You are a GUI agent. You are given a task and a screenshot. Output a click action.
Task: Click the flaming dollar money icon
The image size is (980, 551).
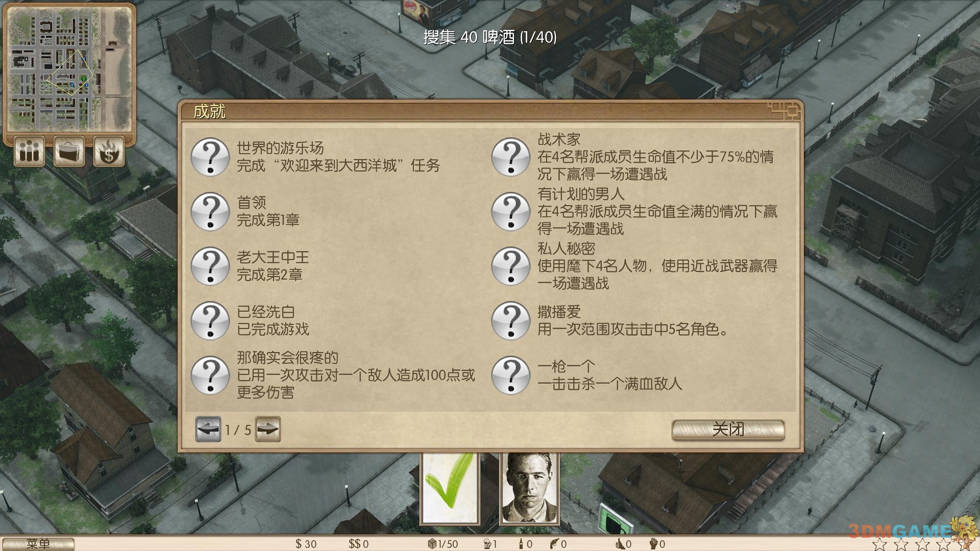[109, 151]
